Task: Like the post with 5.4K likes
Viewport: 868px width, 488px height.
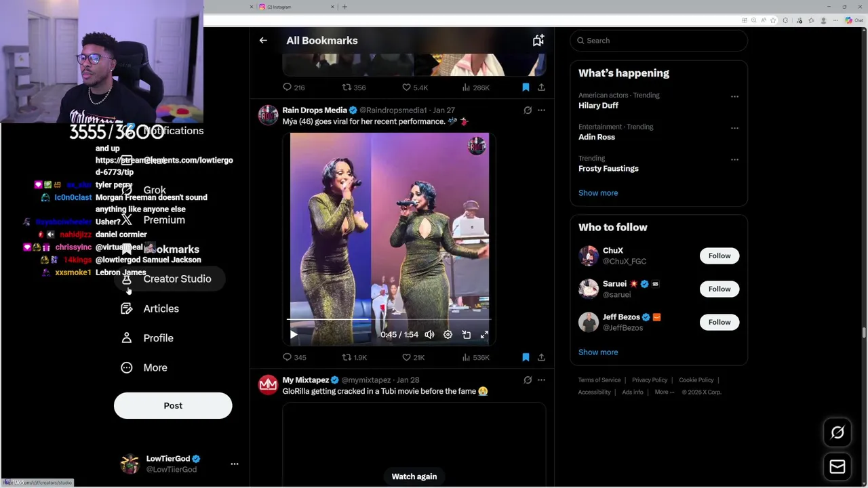Action: pos(415,87)
